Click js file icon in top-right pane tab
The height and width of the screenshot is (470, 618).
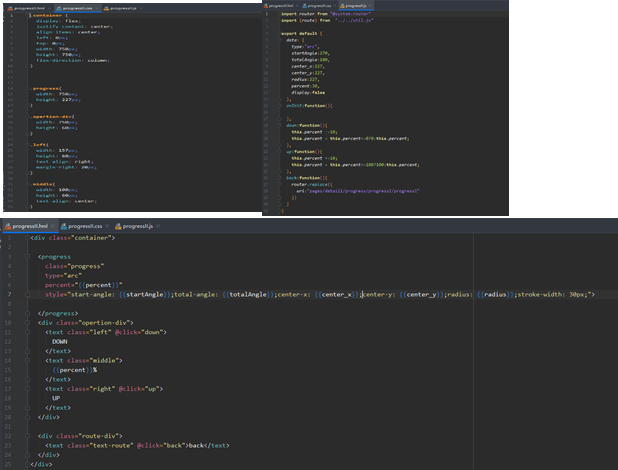click(x=342, y=6)
